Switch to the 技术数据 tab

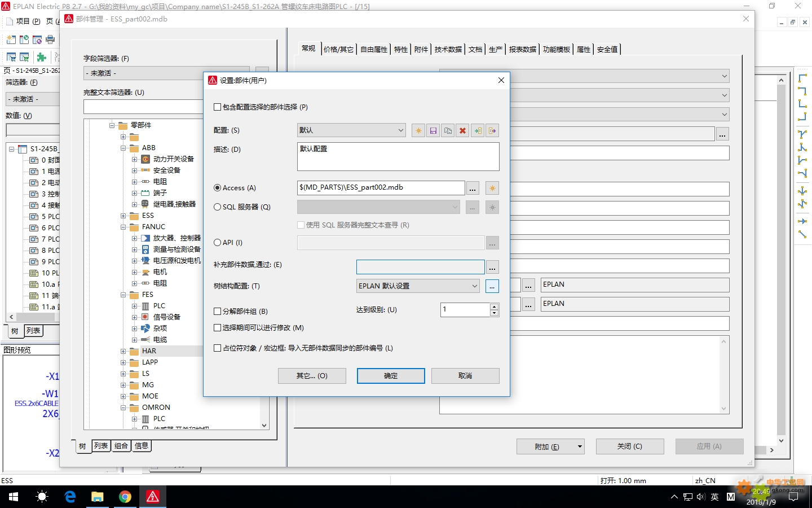(x=448, y=50)
